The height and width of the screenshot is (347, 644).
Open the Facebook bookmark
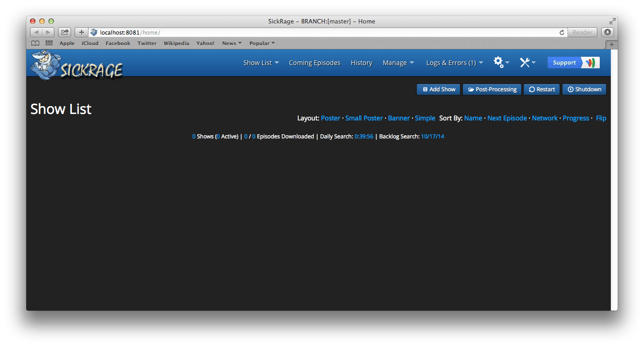(x=118, y=43)
